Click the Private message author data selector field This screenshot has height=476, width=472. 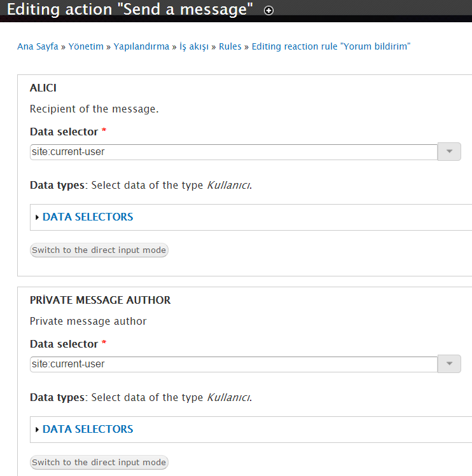233,365
